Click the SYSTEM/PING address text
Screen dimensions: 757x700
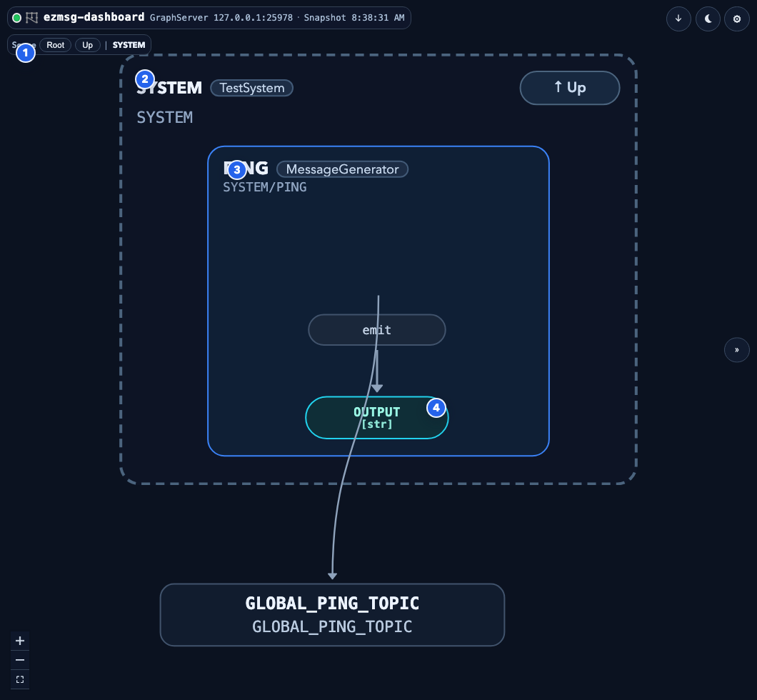pyautogui.click(x=264, y=187)
